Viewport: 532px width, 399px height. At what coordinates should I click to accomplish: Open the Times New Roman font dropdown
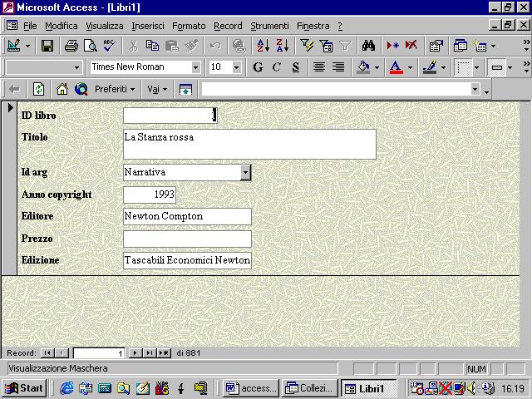point(196,67)
